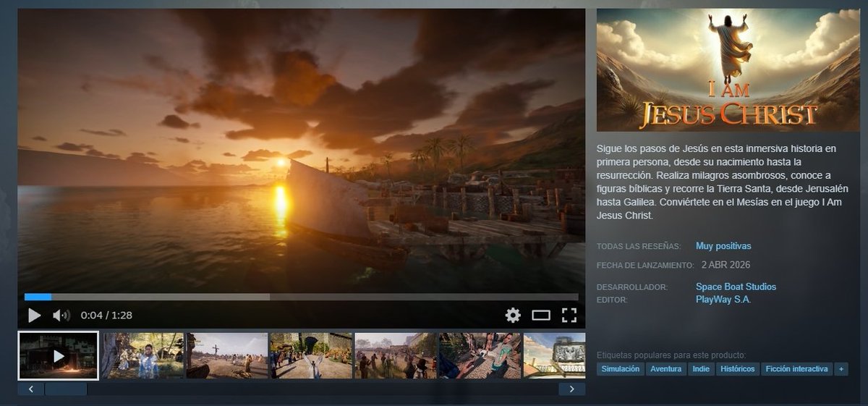The image size is (868, 406).
Task: Enter fullscreen video mode
Action: click(569, 315)
